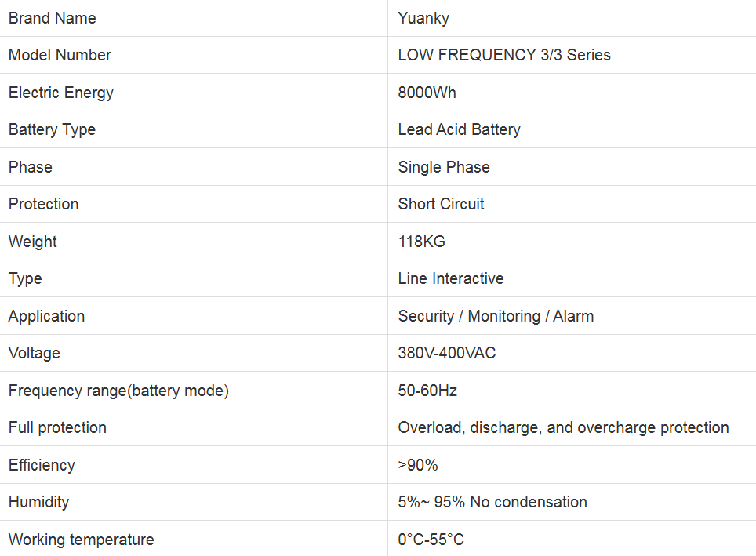Click the 118KG weight value
The image size is (756, 556).
(x=422, y=242)
